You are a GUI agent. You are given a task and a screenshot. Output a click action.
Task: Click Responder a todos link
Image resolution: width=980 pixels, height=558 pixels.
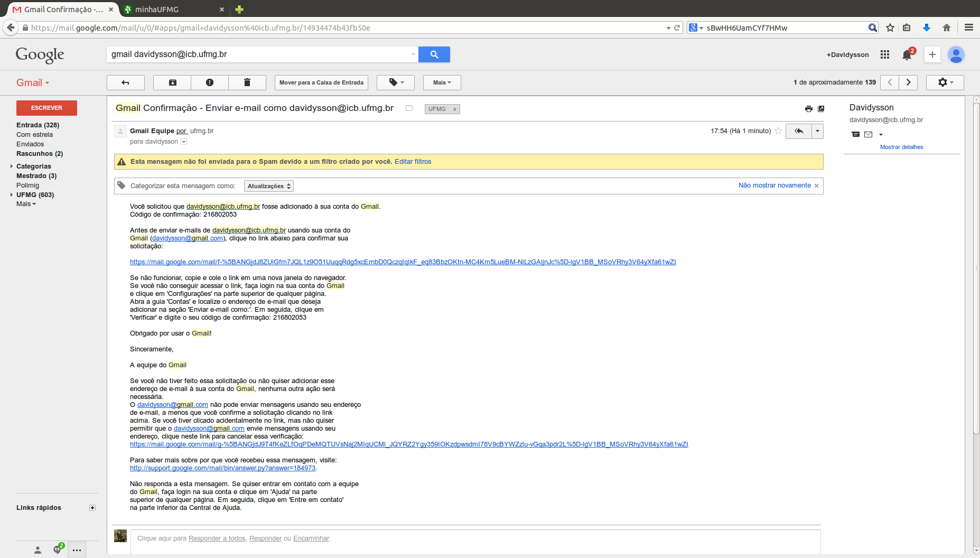point(217,538)
